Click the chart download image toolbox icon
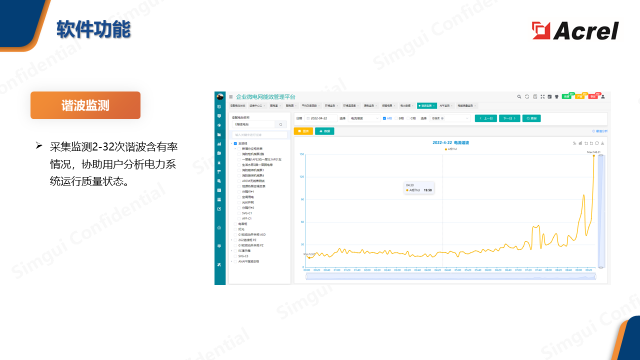 click(602, 143)
